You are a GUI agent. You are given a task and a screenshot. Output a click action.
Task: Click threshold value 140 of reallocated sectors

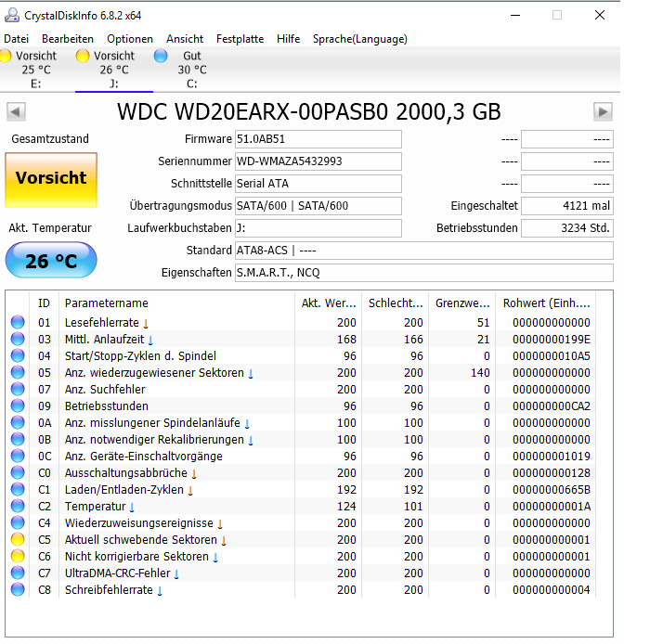[x=480, y=373]
